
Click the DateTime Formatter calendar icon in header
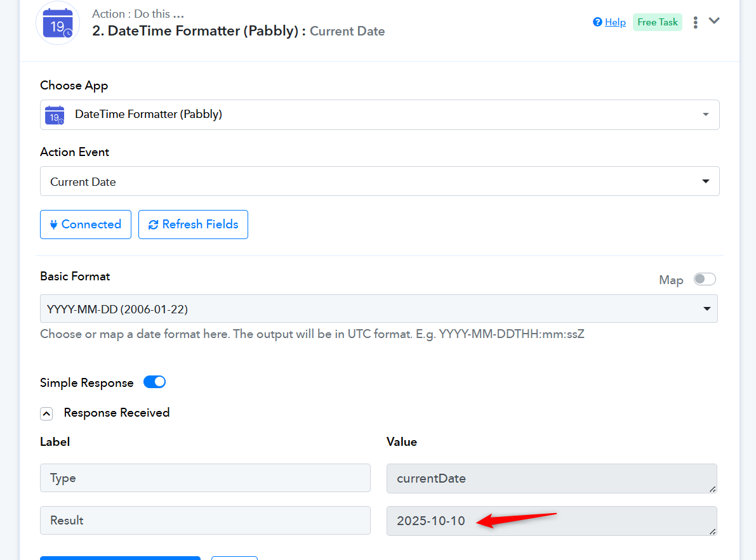tap(57, 23)
